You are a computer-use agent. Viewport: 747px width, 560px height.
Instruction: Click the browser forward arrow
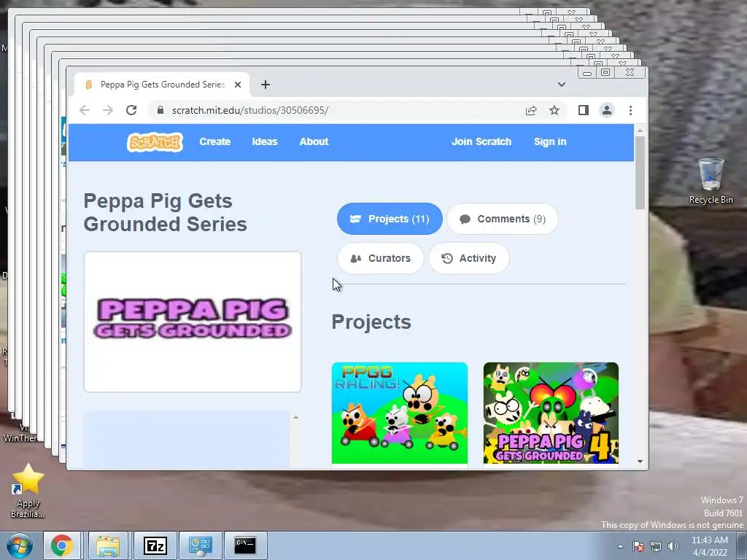(x=108, y=111)
